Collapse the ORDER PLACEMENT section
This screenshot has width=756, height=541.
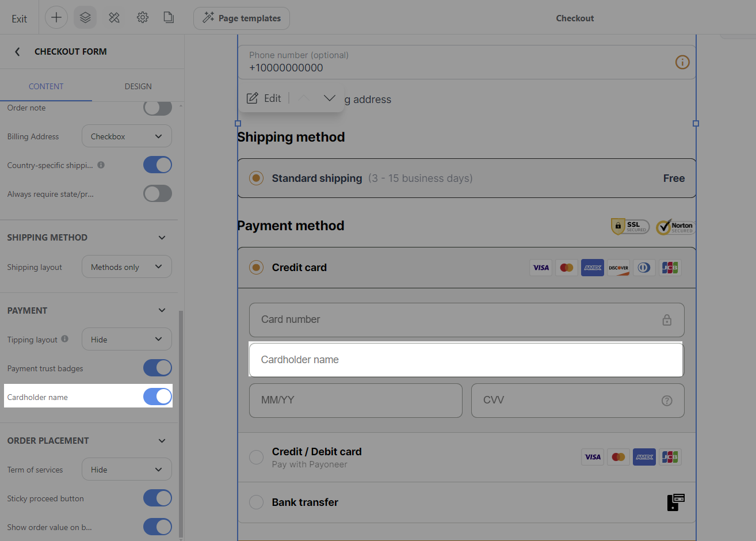162,441
